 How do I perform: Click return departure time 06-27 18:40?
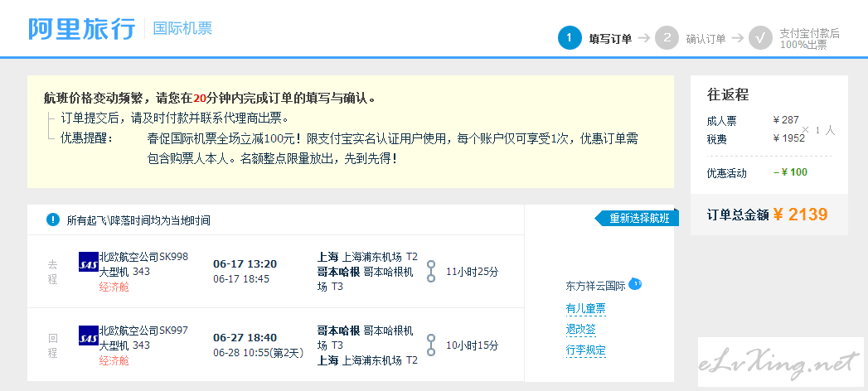click(245, 338)
